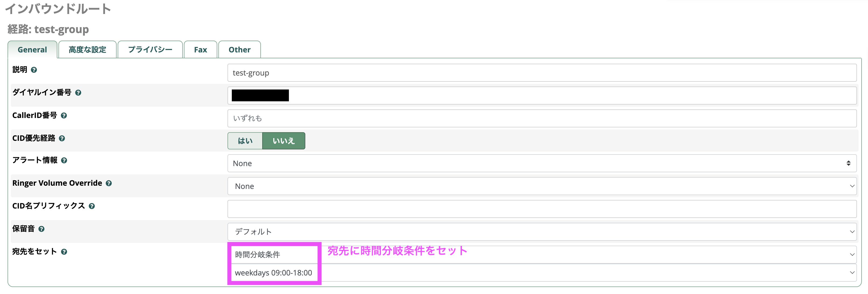Show help icon beside 保留音
The width and height of the screenshot is (868, 294).
(41, 229)
